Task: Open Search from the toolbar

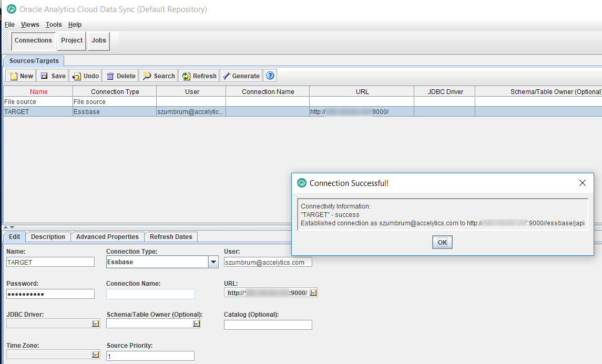Action: point(158,76)
